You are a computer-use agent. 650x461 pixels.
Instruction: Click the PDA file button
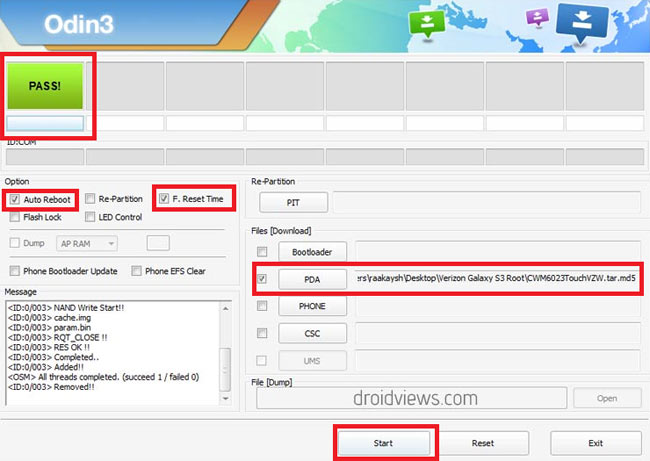coord(312,279)
